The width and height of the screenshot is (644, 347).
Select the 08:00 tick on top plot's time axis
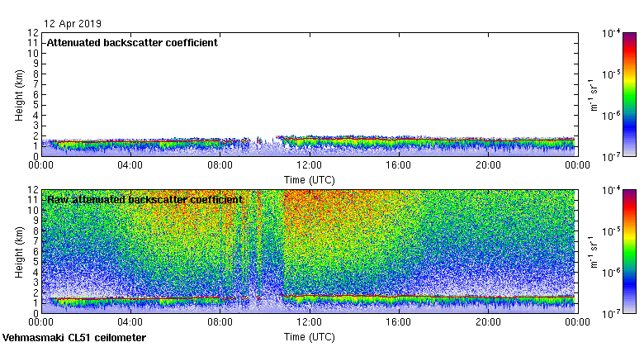point(220,165)
